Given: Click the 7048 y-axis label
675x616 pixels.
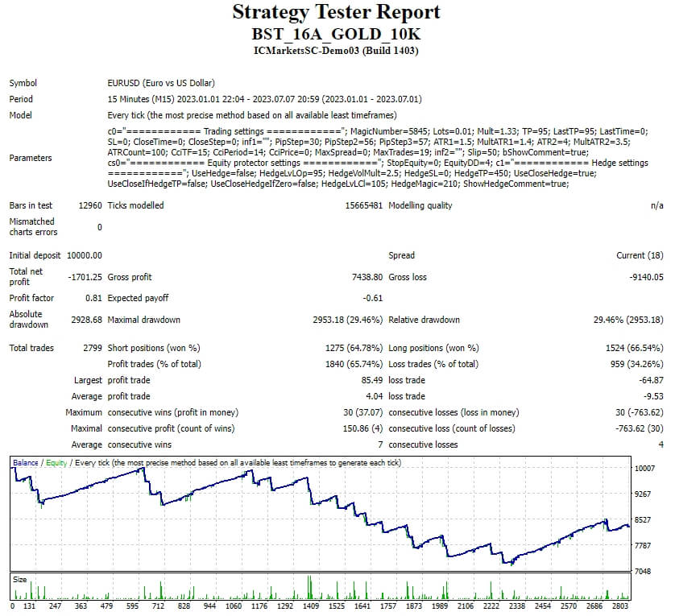Looking at the screenshot, I should point(643,571).
